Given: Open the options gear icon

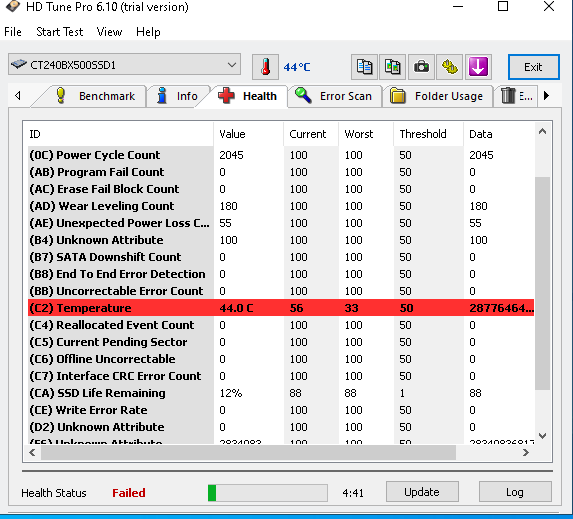Looking at the screenshot, I should tap(449, 67).
